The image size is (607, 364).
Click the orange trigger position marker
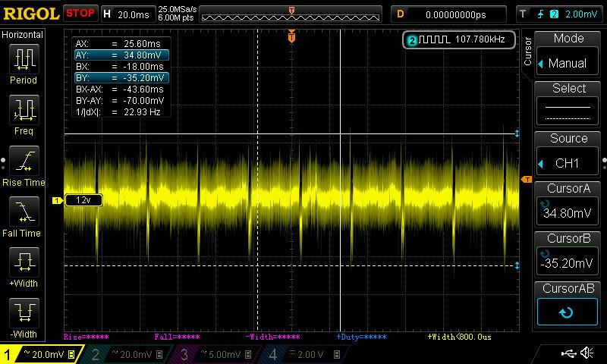(x=291, y=36)
